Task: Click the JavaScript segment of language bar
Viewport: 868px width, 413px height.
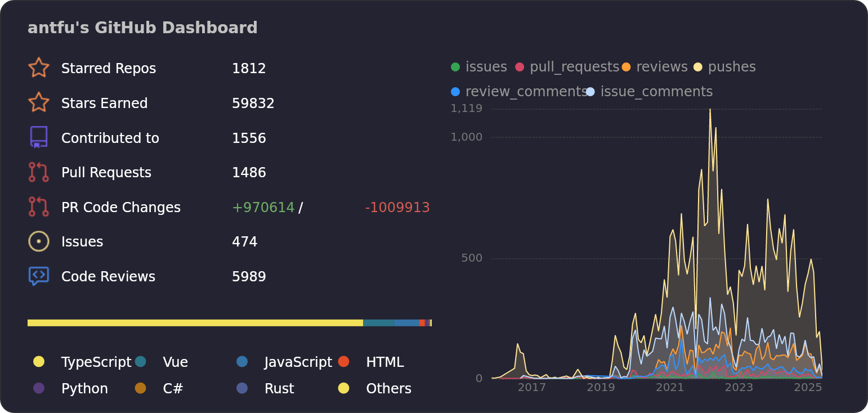Action: (x=406, y=323)
